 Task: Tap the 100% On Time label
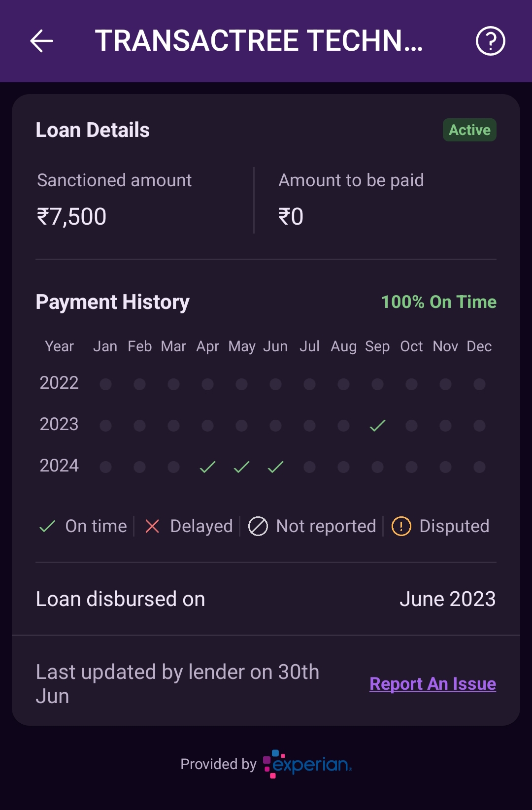pyautogui.click(x=439, y=302)
